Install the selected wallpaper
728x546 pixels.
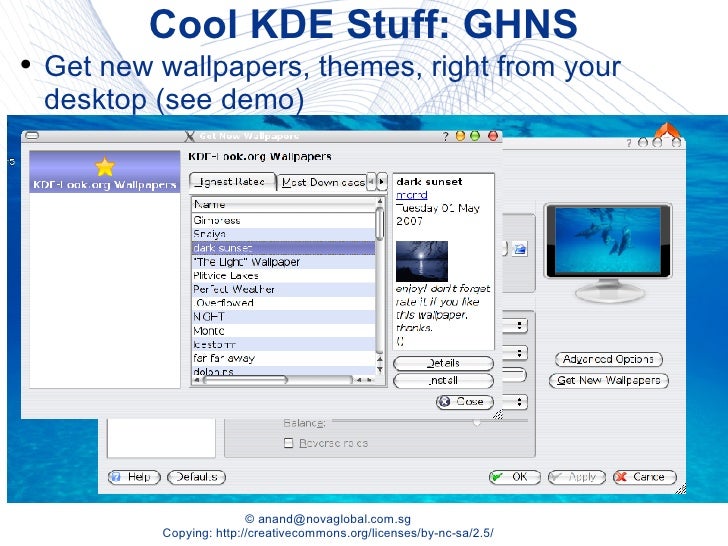click(x=443, y=381)
